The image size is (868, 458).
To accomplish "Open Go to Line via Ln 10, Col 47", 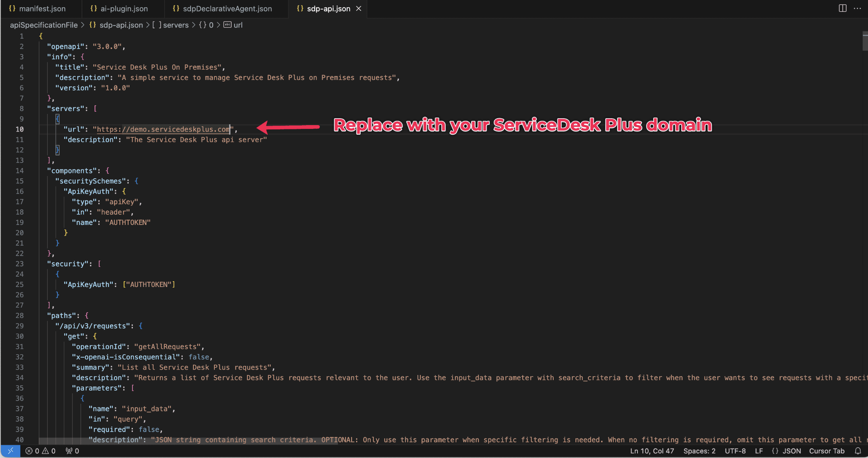I will coord(652,451).
